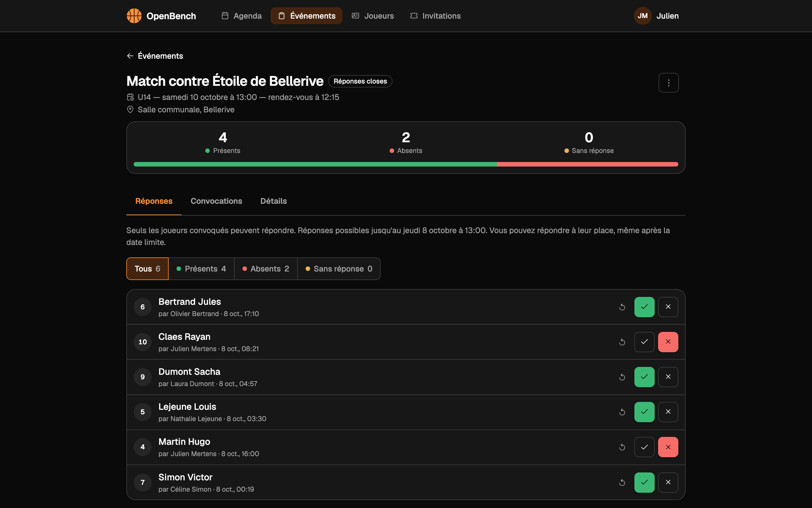Reset Dumont Sacha's response
The width and height of the screenshot is (812, 508).
(x=622, y=377)
